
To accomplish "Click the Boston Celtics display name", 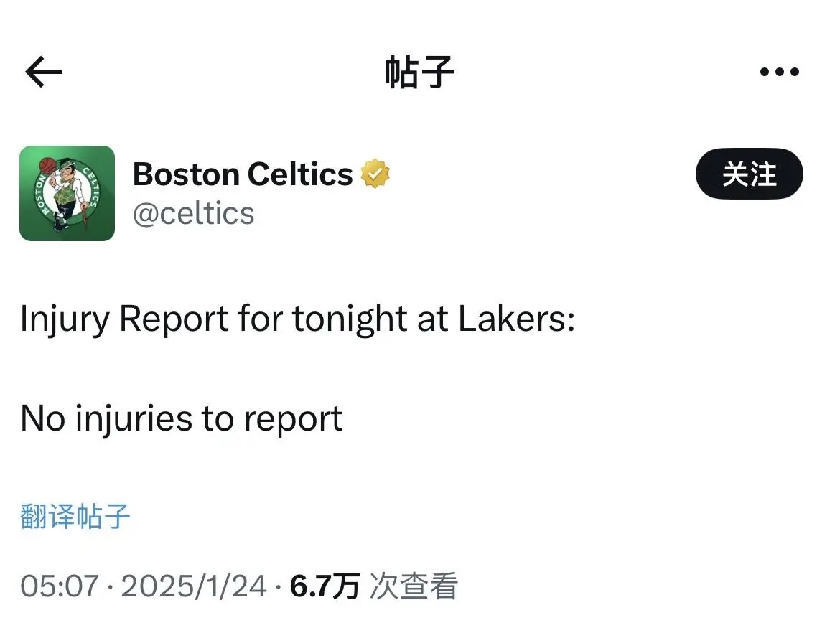I will point(243,173).
